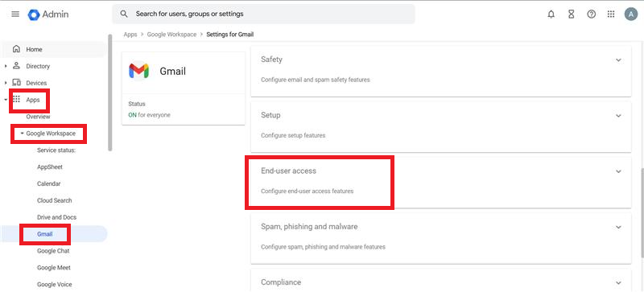Click 'Configure email and spam safety features' text
Viewport: 644px width, 292px height.
coord(316,80)
